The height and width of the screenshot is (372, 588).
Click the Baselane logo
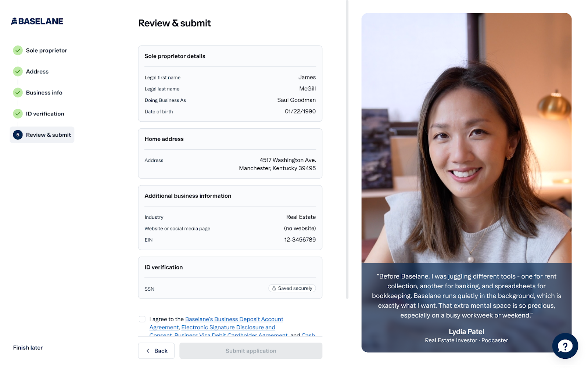tap(37, 21)
